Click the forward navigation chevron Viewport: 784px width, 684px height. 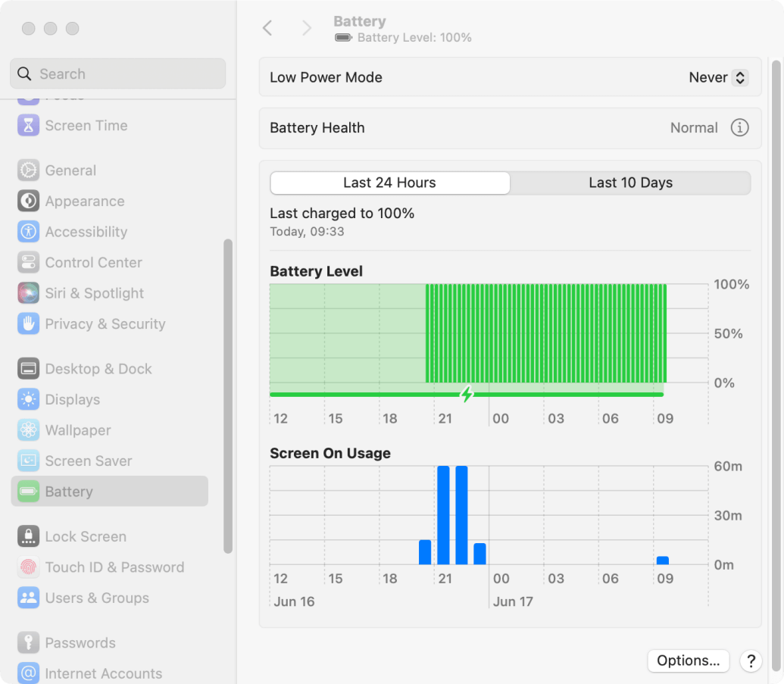pos(306,27)
